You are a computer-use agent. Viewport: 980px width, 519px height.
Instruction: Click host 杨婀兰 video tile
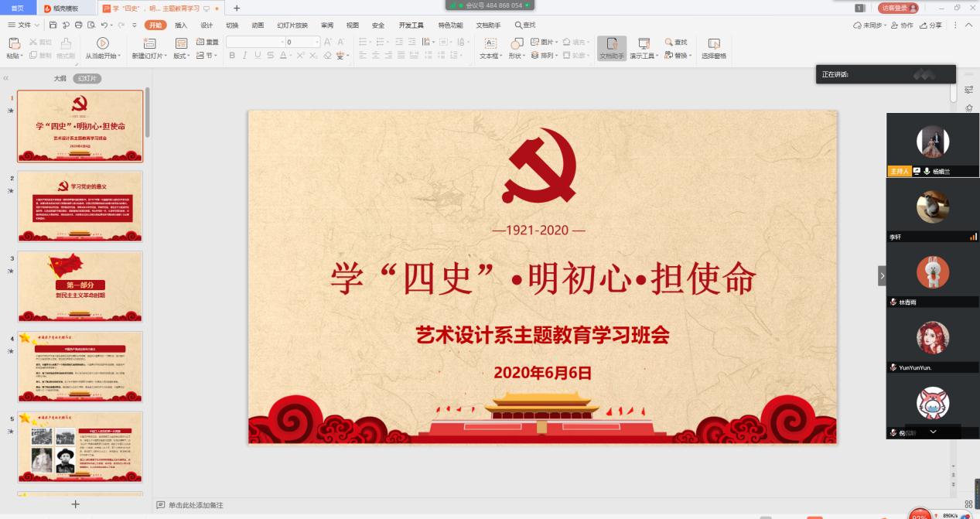(x=933, y=145)
